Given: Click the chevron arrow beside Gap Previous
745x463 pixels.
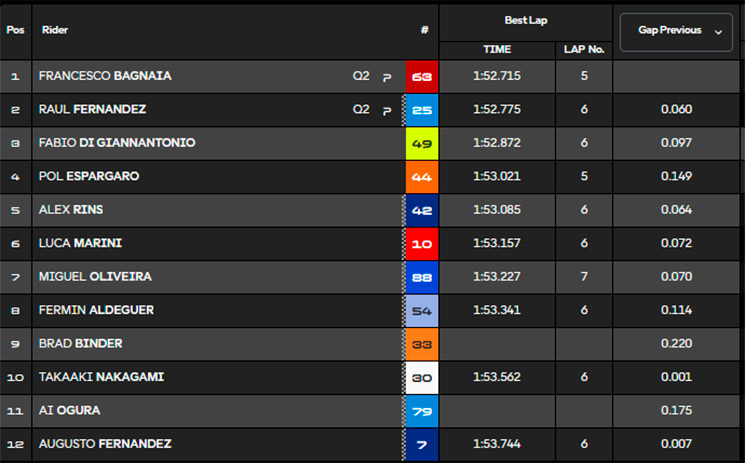Looking at the screenshot, I should (x=718, y=32).
